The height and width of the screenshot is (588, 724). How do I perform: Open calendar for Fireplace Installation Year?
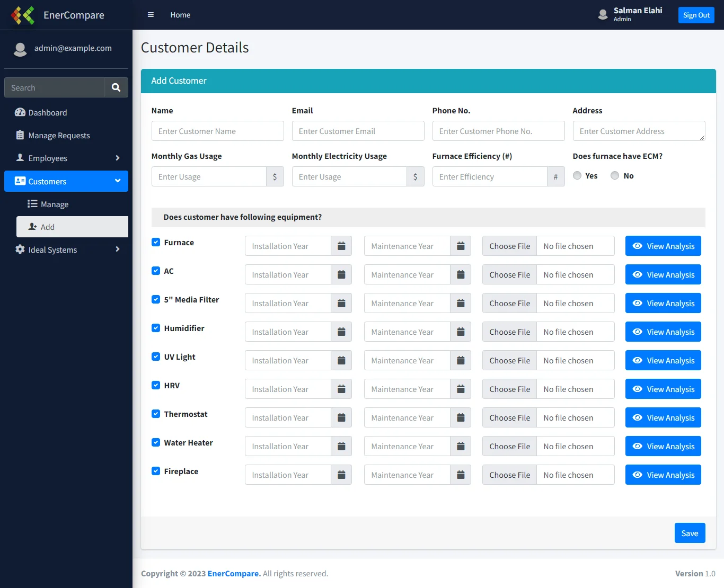341,475
